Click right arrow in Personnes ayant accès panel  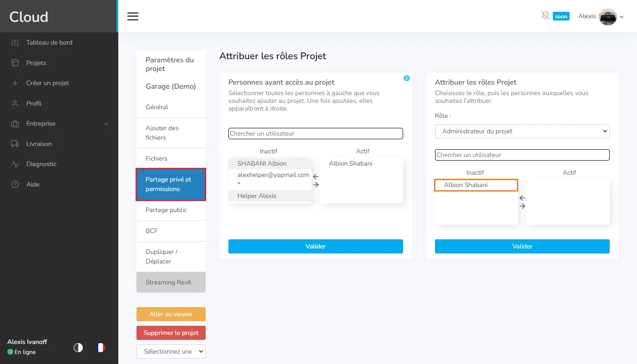tap(316, 185)
